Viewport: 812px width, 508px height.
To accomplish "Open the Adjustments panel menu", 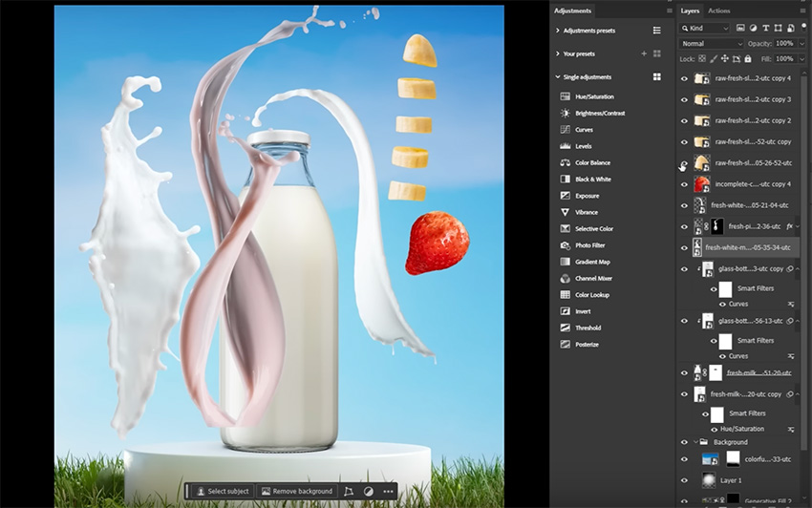I will coord(669,11).
